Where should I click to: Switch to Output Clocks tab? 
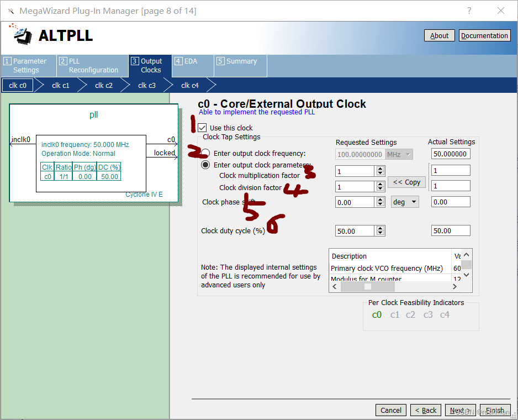click(x=150, y=65)
